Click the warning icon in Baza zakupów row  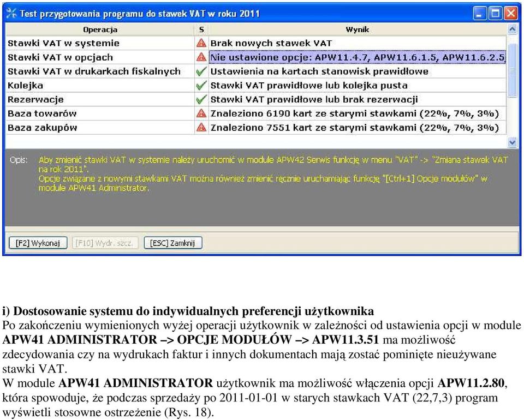[x=201, y=128]
